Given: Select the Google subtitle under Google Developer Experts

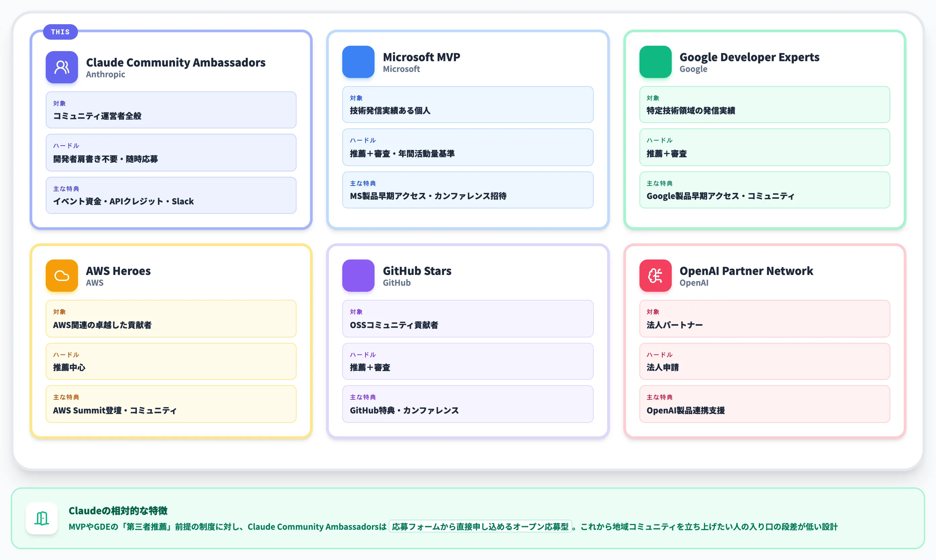Looking at the screenshot, I should (693, 69).
